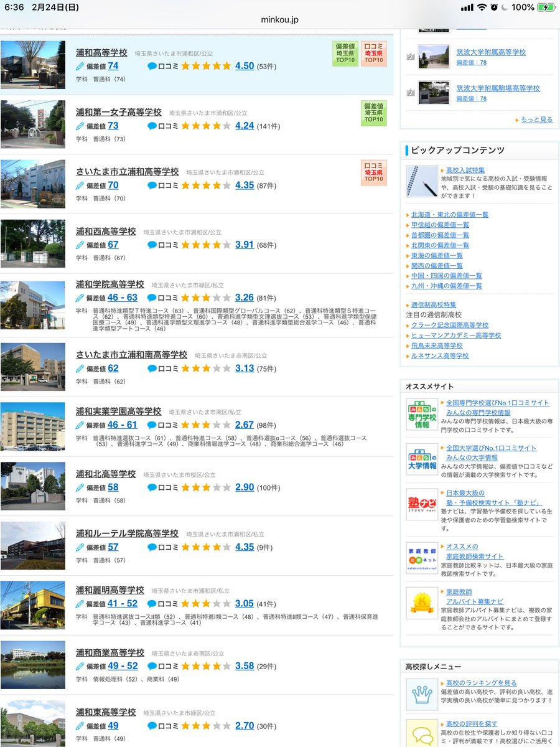Click notebook pencil icon for 高校入試特集
Viewport: 560px width, 747px height.
422,181
